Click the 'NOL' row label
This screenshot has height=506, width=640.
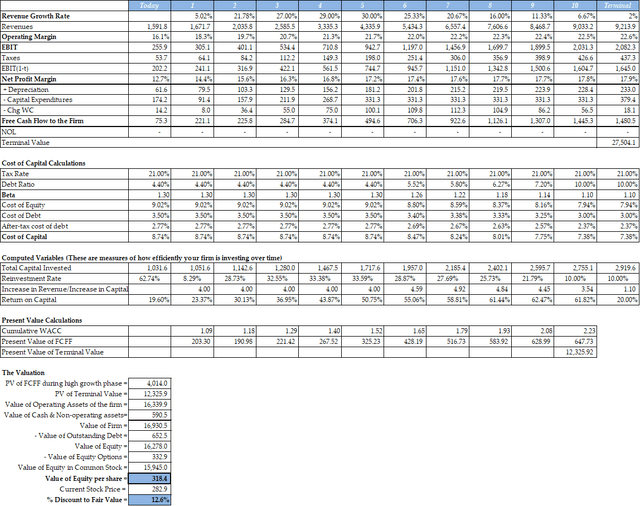click(9, 132)
